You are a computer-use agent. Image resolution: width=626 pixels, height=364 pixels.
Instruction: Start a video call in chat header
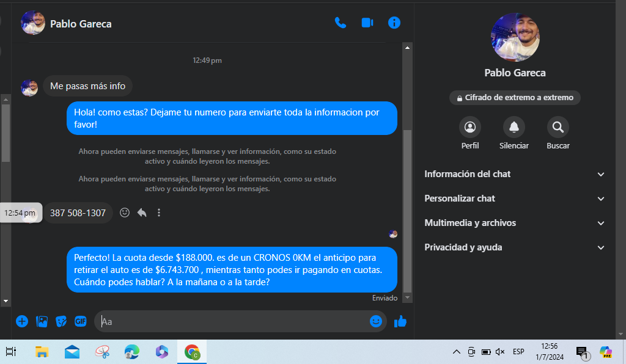(x=367, y=23)
